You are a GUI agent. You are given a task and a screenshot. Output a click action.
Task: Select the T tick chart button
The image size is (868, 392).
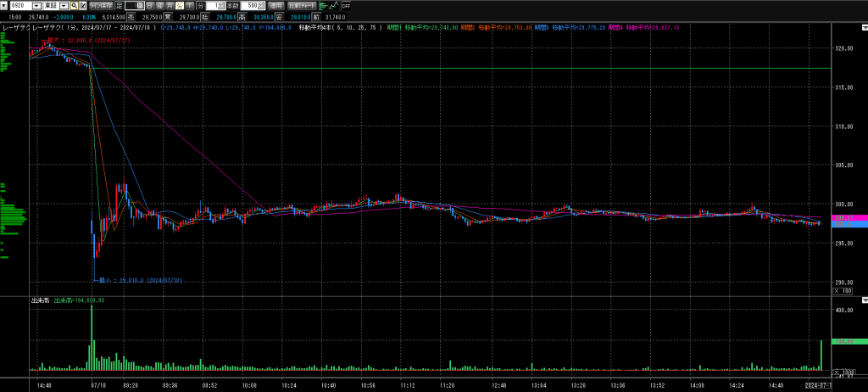(190, 5)
